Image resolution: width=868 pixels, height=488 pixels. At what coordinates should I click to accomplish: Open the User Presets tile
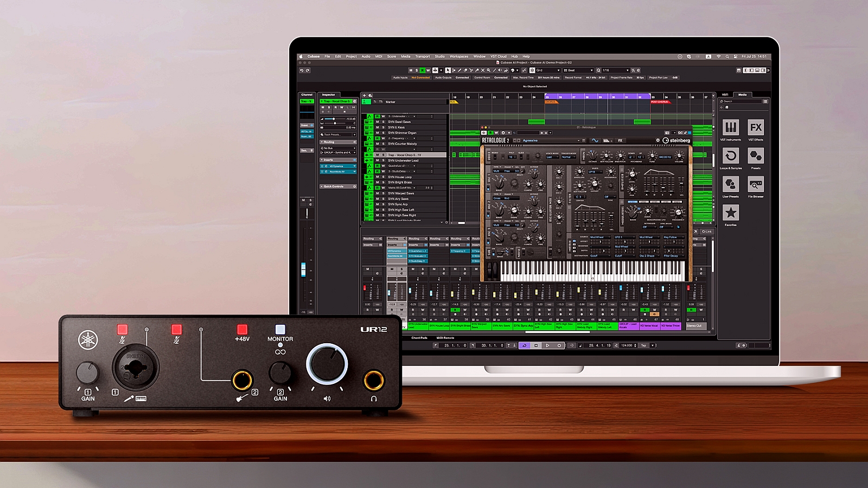click(x=730, y=184)
